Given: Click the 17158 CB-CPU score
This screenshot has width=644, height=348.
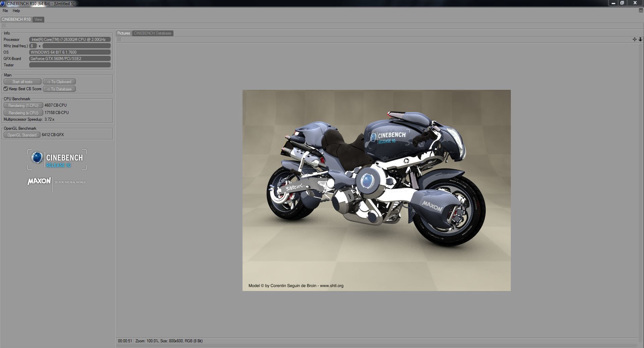Looking at the screenshot, I should 57,113.
